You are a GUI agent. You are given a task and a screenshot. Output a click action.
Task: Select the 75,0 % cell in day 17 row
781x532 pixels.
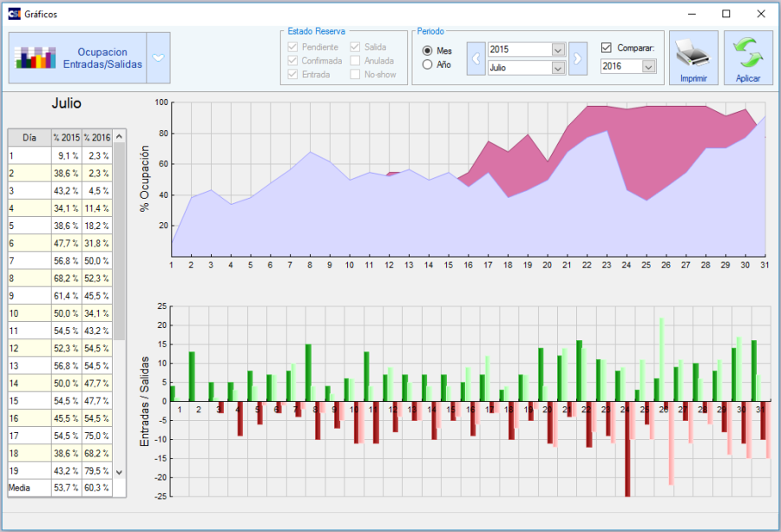click(97, 436)
